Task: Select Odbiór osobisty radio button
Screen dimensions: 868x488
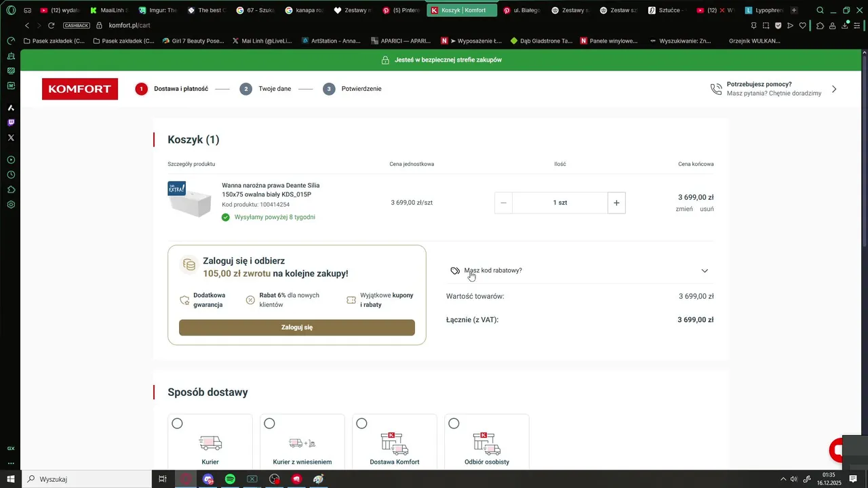Action: [x=454, y=424]
